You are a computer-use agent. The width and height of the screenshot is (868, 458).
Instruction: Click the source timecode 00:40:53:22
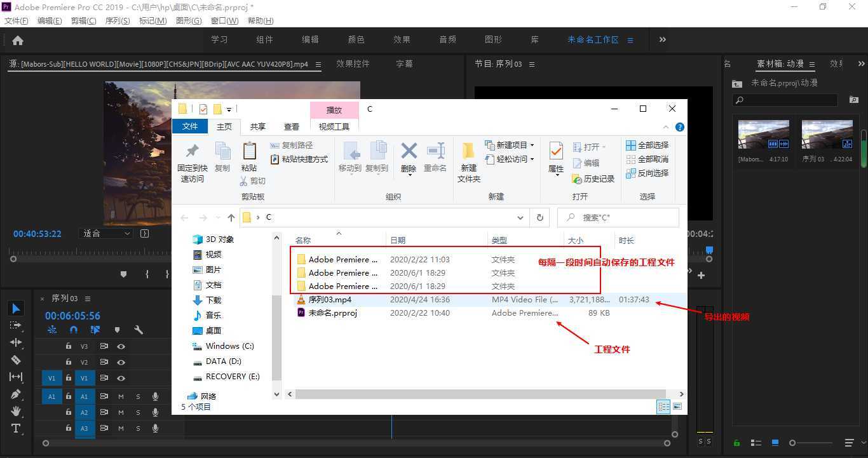point(37,234)
